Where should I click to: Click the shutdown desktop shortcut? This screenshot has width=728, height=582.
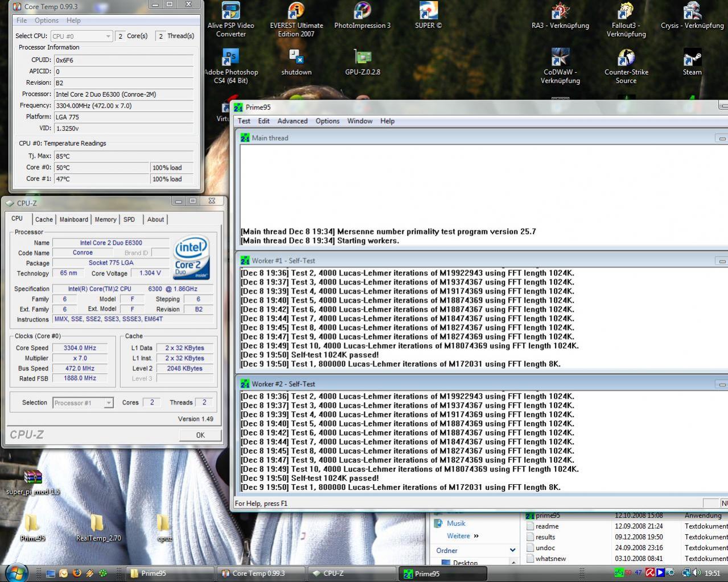(x=296, y=63)
